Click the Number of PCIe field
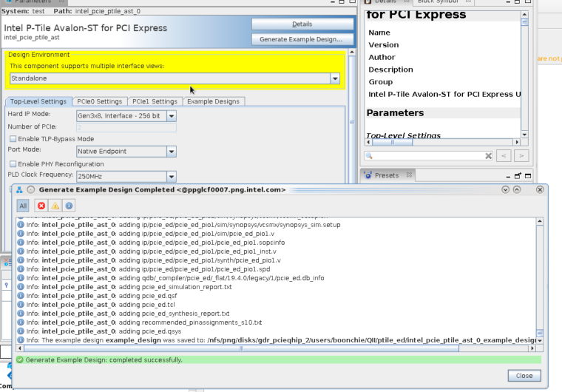This screenshot has height=392, width=562. click(x=126, y=127)
